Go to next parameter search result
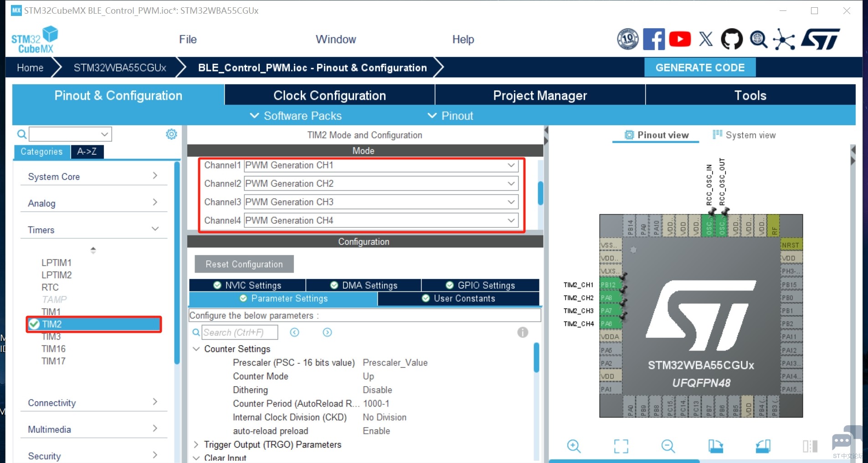 tap(327, 332)
